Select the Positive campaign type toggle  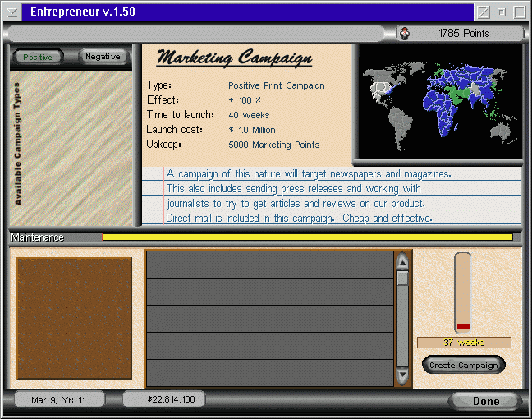click(x=38, y=57)
